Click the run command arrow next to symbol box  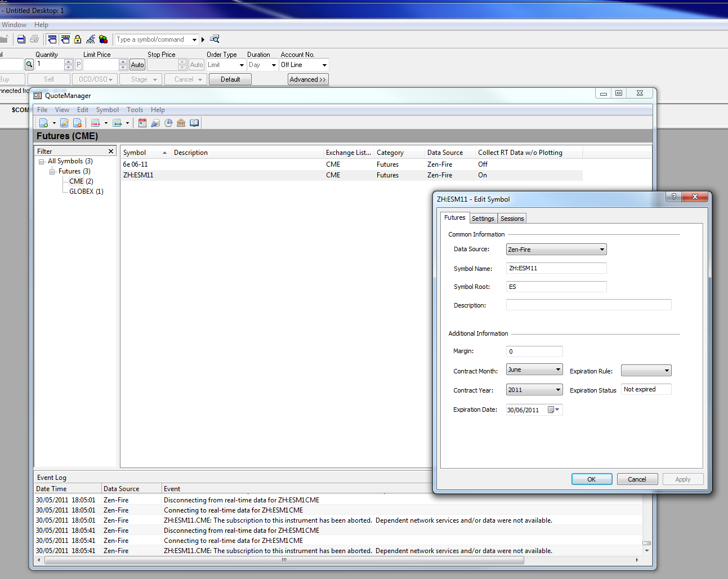pos(203,39)
